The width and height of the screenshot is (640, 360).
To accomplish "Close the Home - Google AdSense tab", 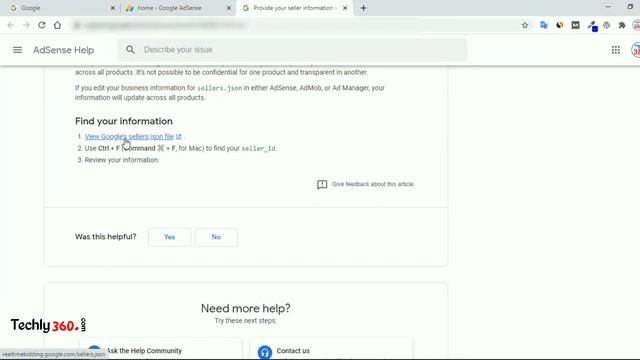I will [x=229, y=8].
